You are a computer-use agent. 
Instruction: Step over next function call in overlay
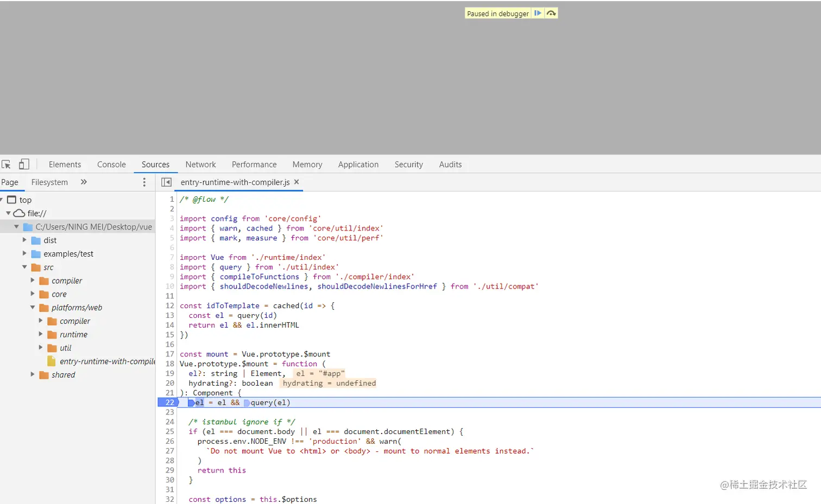tap(551, 13)
